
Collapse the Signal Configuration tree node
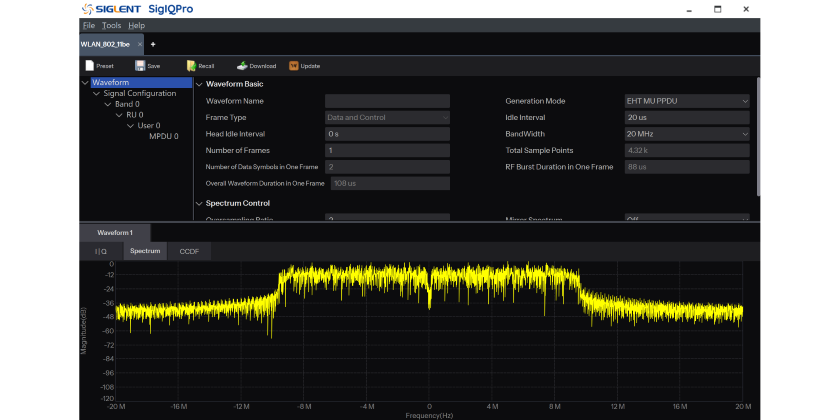coord(96,94)
